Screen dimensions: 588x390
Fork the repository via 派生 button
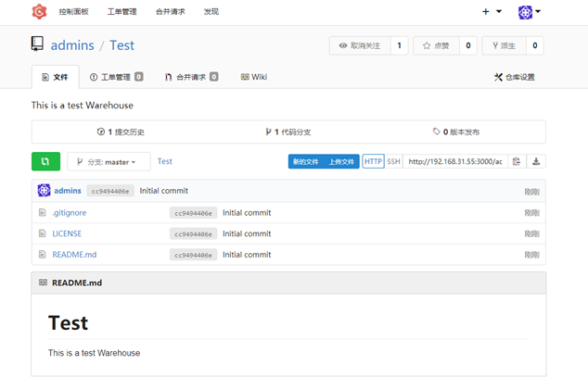point(504,45)
